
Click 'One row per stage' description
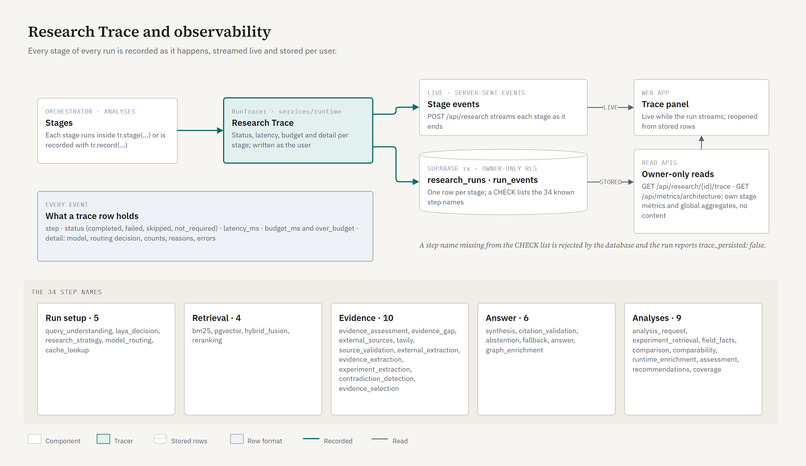point(501,197)
